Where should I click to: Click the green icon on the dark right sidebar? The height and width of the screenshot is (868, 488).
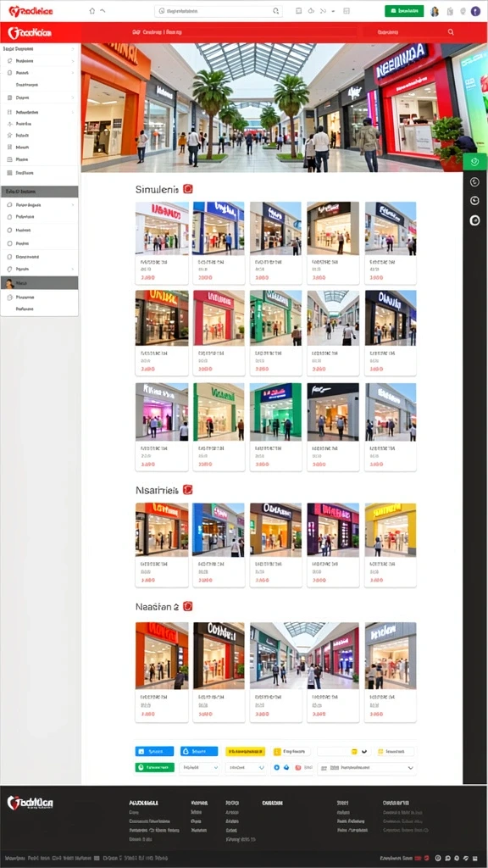[474, 162]
